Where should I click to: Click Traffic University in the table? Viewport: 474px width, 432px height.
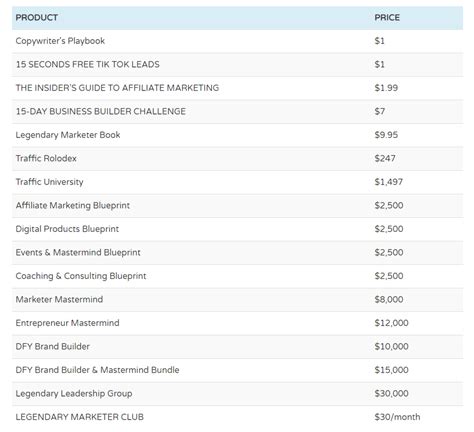click(49, 182)
